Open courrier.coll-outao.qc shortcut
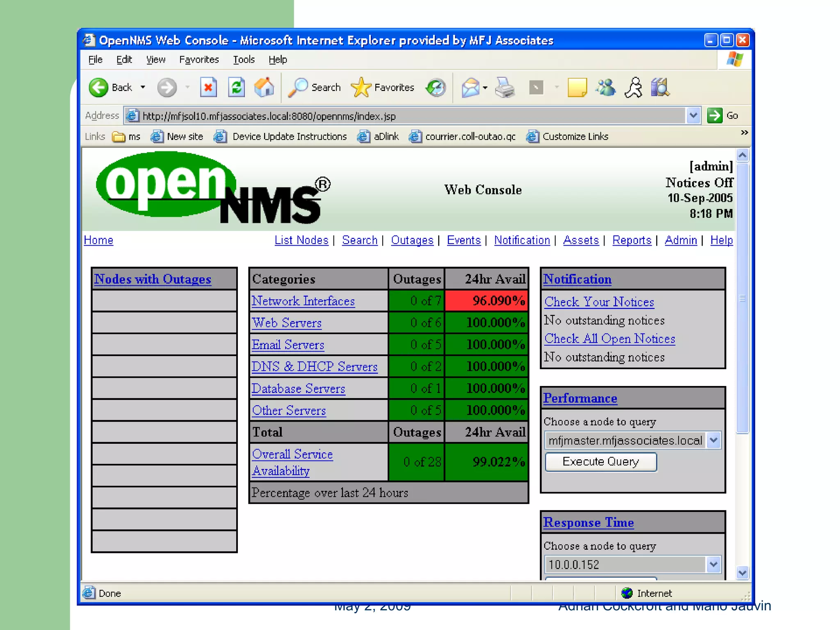 click(x=462, y=137)
